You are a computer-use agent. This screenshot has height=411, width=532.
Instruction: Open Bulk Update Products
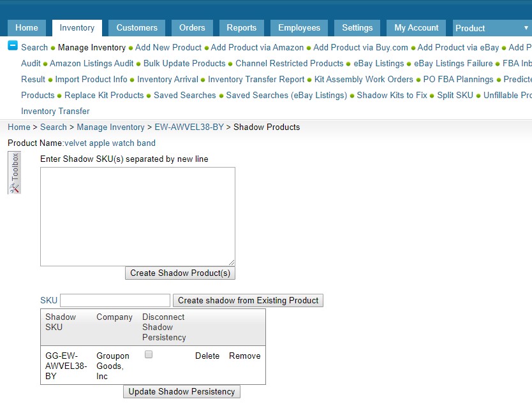point(184,63)
